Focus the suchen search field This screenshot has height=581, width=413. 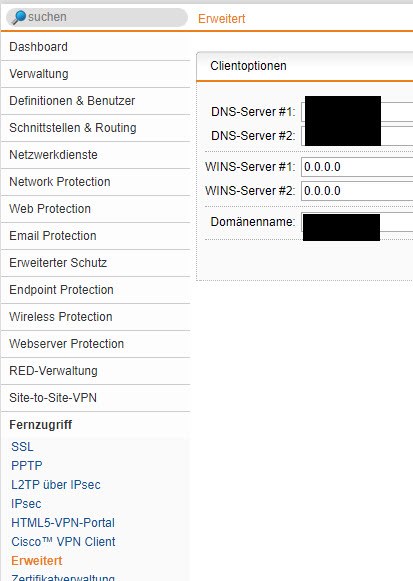pos(97,17)
